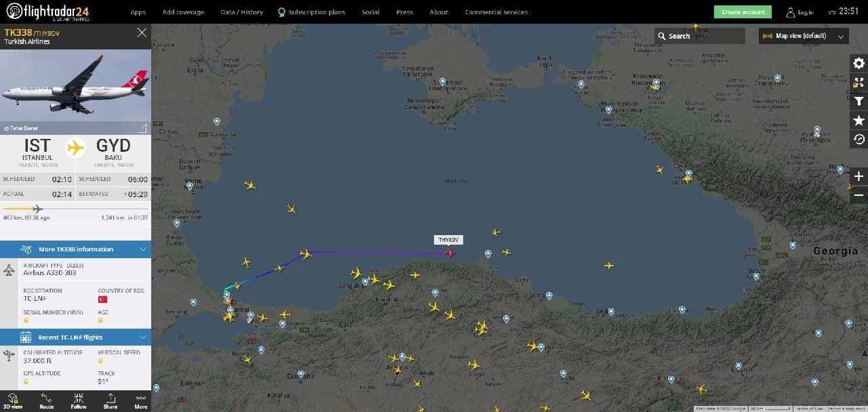
Task: Open the playback history icon
Action: 859,140
